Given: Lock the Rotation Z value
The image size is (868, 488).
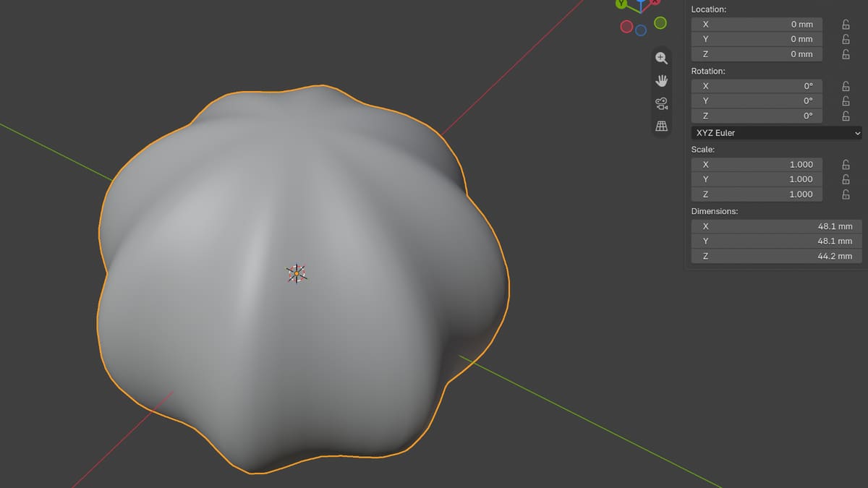Looking at the screenshot, I should click(x=846, y=116).
